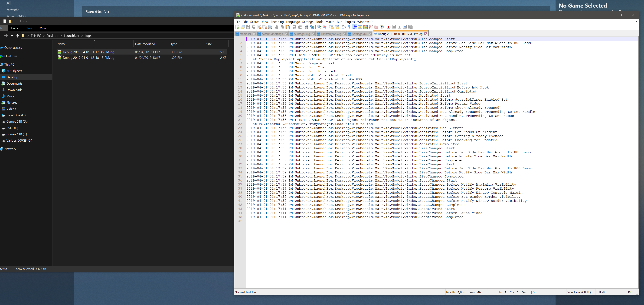Click the Copy icon in Notepad++ toolbar
Viewport: 644px width, 305px height.
tap(282, 27)
